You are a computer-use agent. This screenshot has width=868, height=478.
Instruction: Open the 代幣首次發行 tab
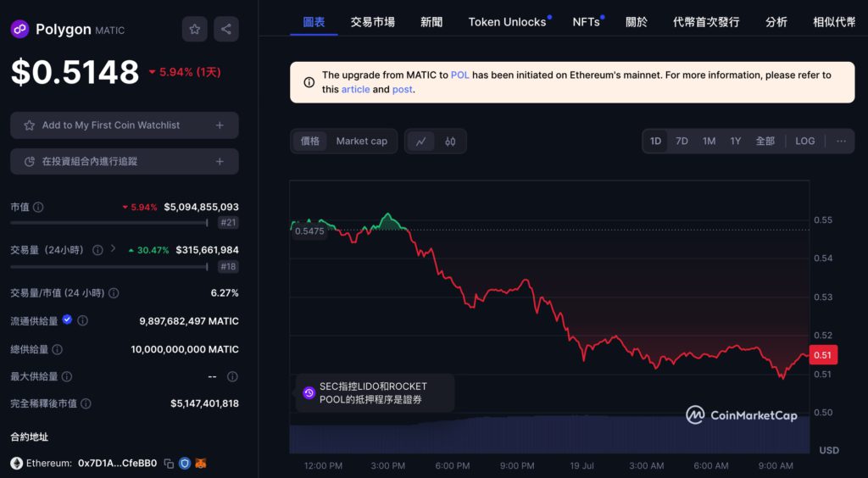coord(706,22)
